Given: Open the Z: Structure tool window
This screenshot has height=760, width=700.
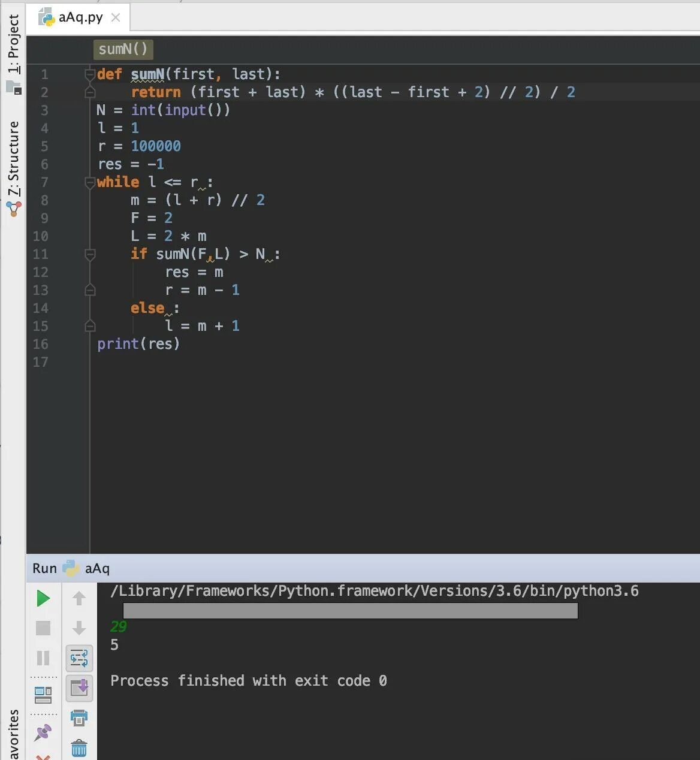Looking at the screenshot, I should (x=13, y=158).
